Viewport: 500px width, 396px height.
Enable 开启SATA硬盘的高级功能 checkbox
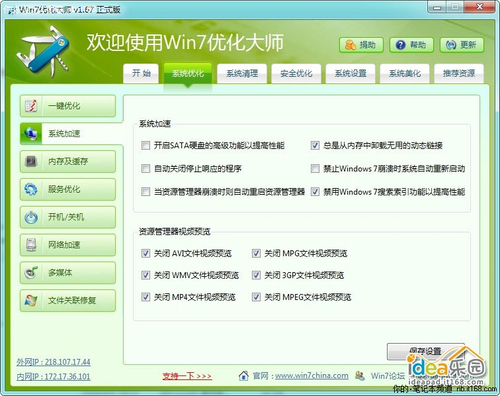(x=146, y=145)
